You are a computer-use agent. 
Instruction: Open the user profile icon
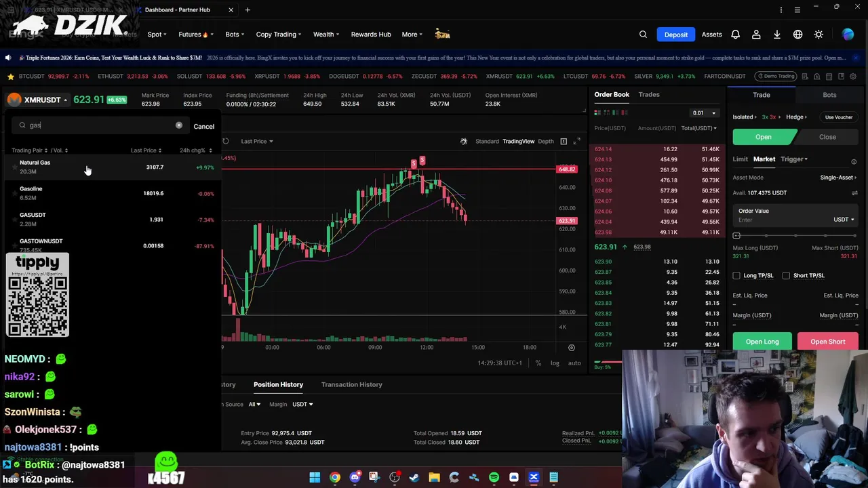point(756,35)
